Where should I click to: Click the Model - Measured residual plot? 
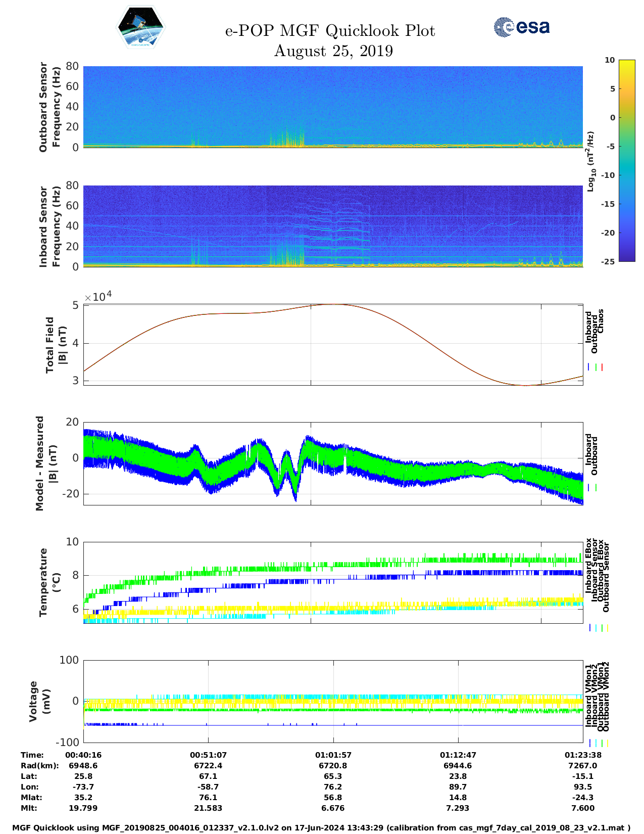(x=333, y=463)
